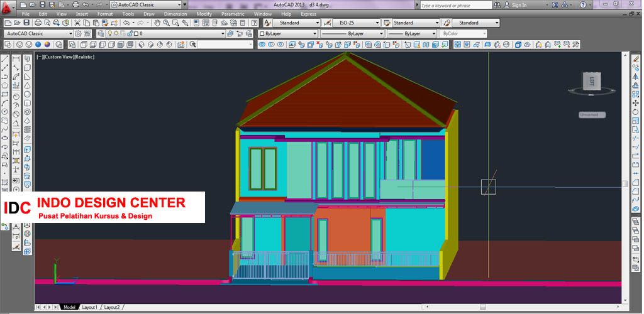Click the Plot printer icon in the Standard toolbar
Screen dimensions: 644x314
click(38, 23)
